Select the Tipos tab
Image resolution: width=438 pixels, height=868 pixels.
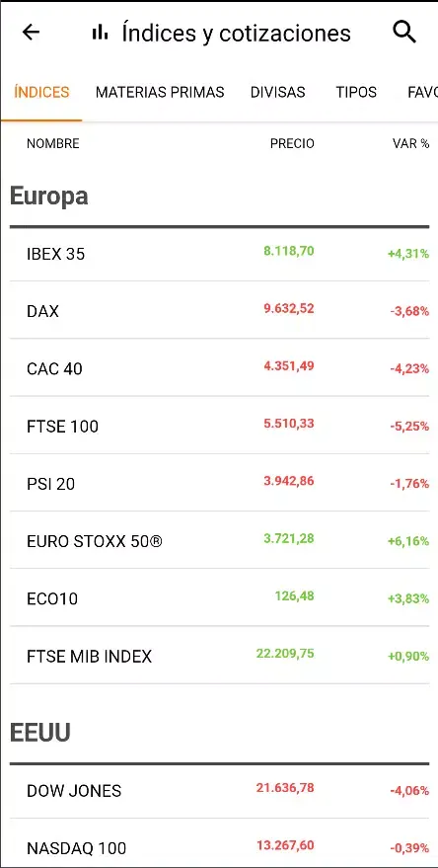pyautogui.click(x=356, y=92)
